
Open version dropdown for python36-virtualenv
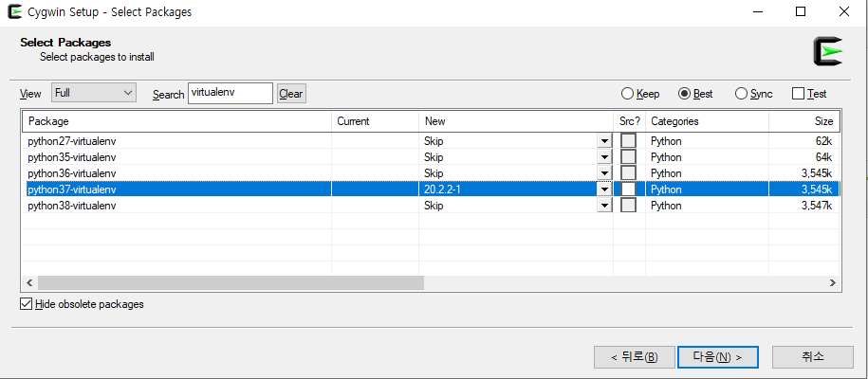tap(604, 173)
